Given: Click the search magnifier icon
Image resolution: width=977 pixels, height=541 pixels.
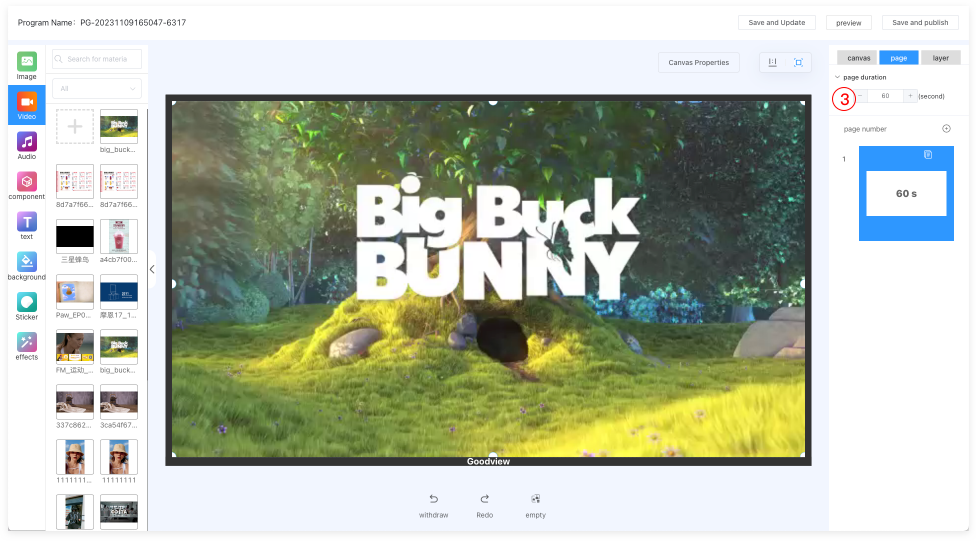Looking at the screenshot, I should [59, 59].
